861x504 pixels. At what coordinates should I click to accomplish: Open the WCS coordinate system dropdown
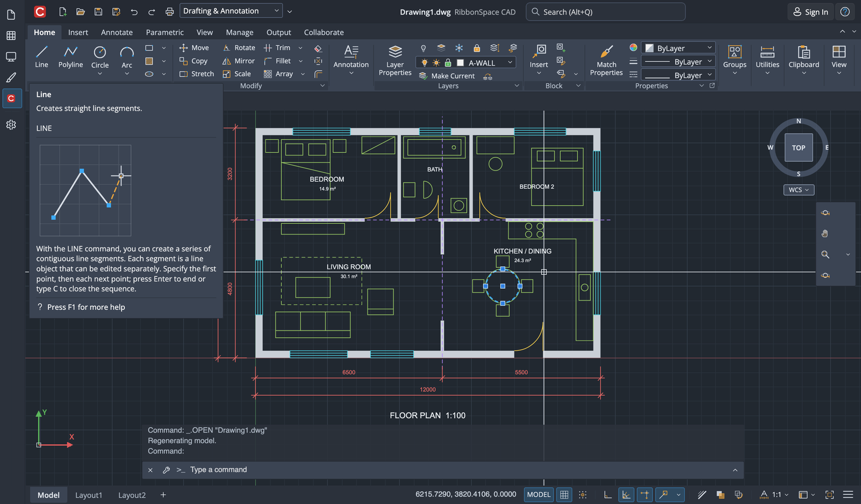click(799, 190)
